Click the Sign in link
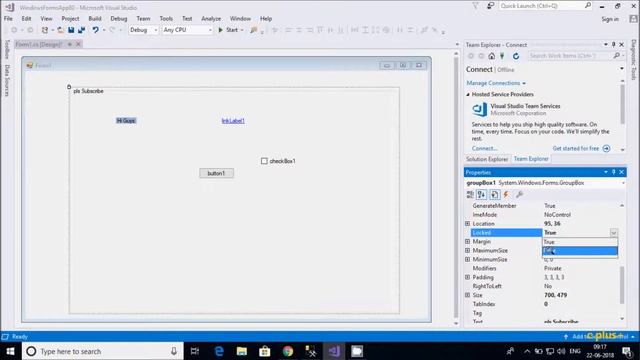Screen dimensions: 640x360 click(610, 19)
